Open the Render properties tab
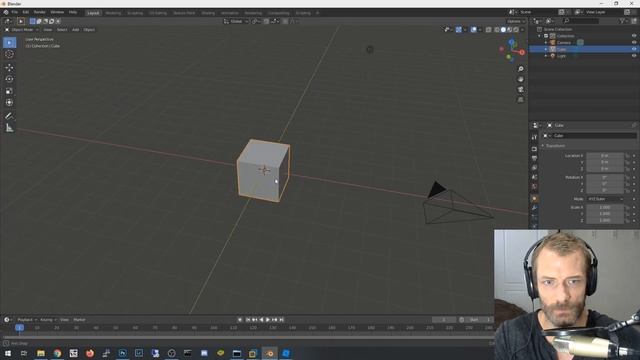The width and height of the screenshot is (640, 360). (x=534, y=149)
